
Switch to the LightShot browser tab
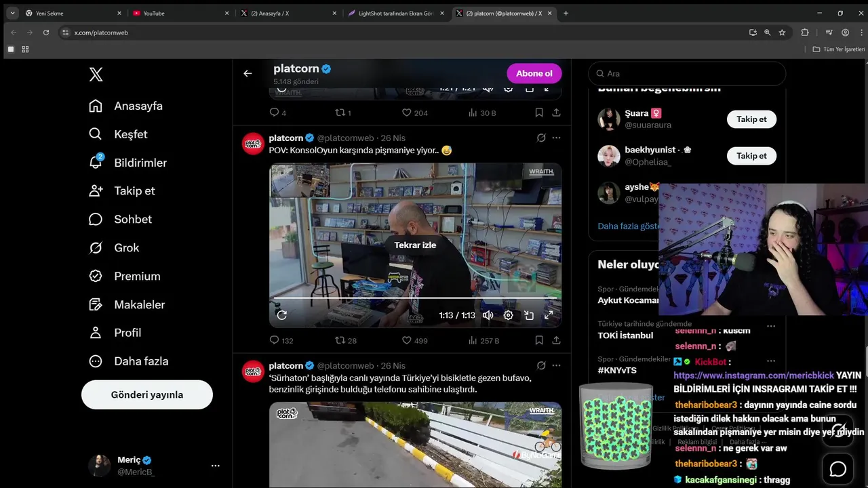pyautogui.click(x=396, y=13)
